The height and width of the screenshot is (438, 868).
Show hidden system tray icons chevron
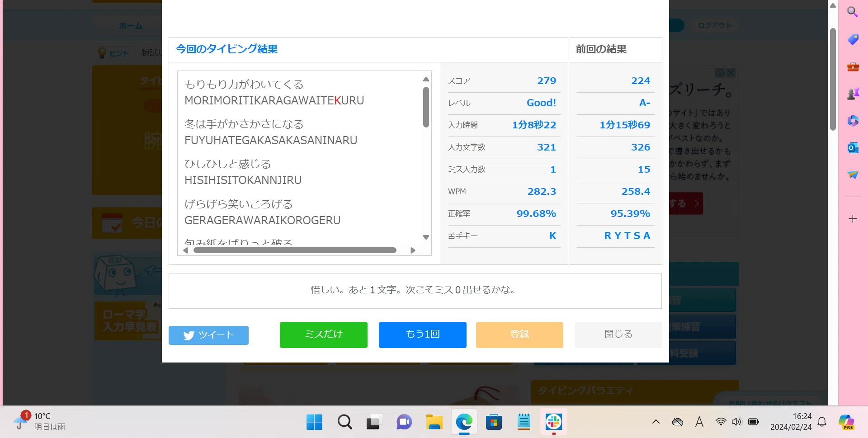point(656,422)
